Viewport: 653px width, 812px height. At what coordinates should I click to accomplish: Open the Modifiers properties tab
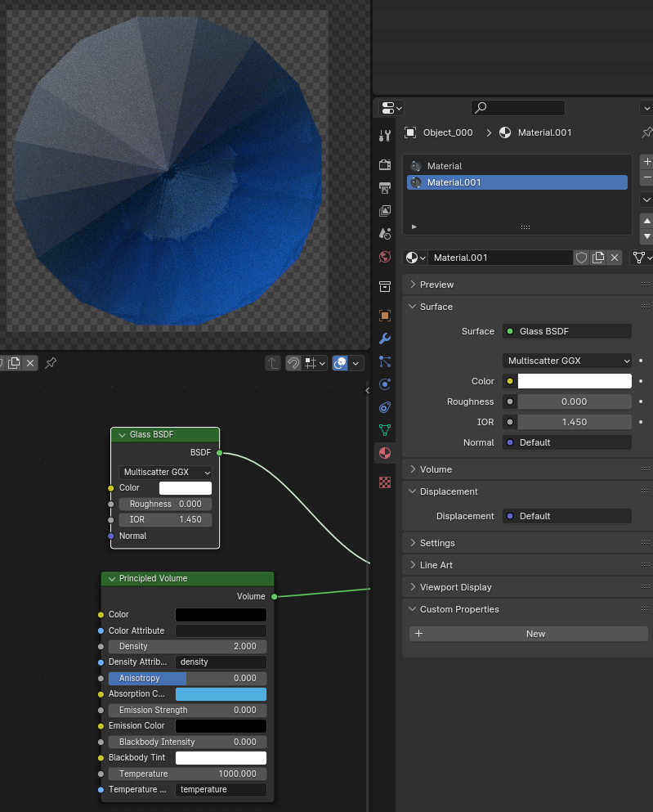click(384, 339)
